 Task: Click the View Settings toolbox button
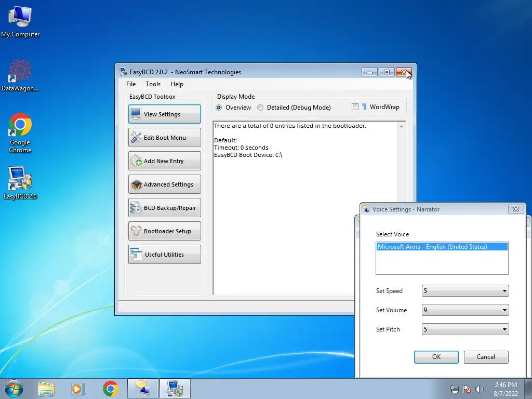(x=165, y=114)
